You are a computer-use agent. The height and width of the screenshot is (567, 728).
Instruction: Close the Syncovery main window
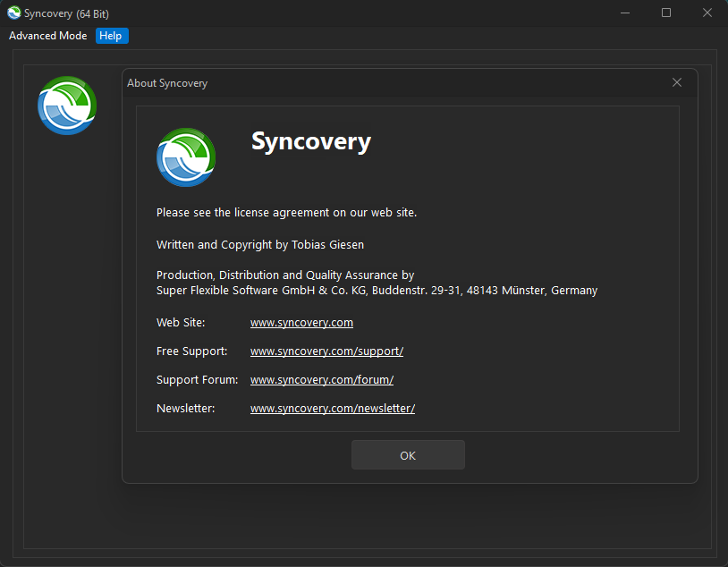pos(707,13)
